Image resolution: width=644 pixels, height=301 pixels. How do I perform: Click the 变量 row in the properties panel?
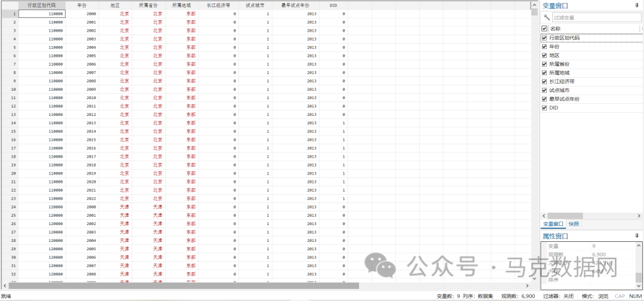589,246
